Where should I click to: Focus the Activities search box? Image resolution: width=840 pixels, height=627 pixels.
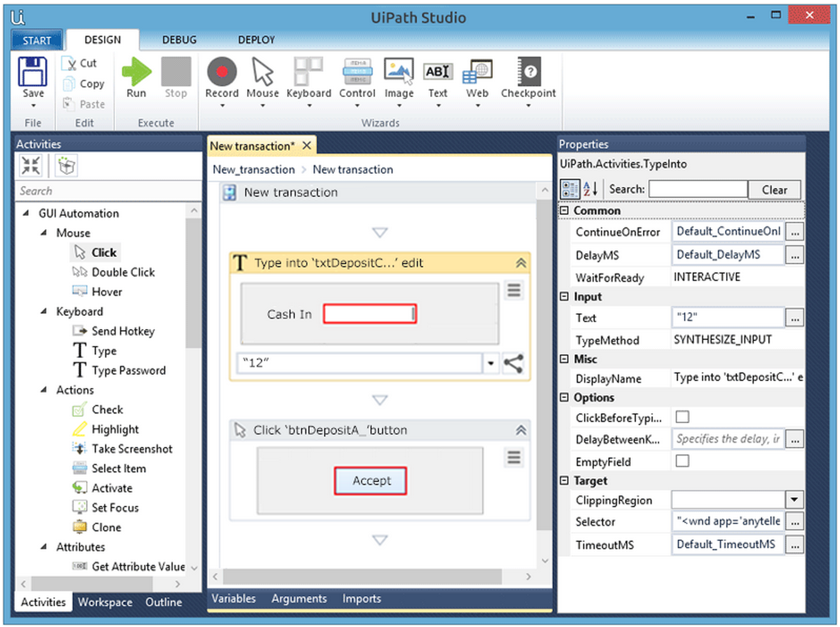click(108, 190)
